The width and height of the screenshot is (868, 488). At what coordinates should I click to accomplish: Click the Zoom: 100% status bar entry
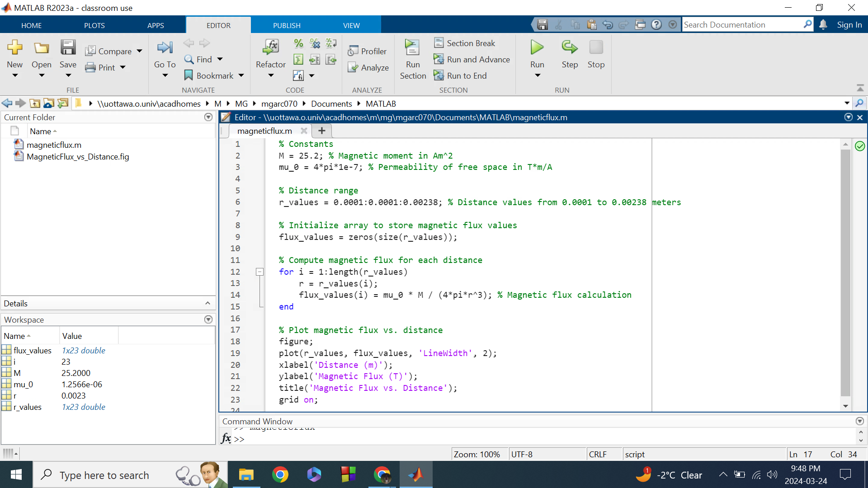tap(476, 454)
